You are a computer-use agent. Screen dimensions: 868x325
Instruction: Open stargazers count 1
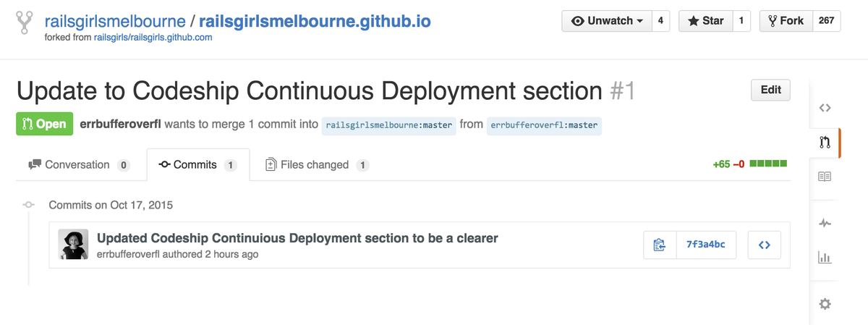point(741,21)
